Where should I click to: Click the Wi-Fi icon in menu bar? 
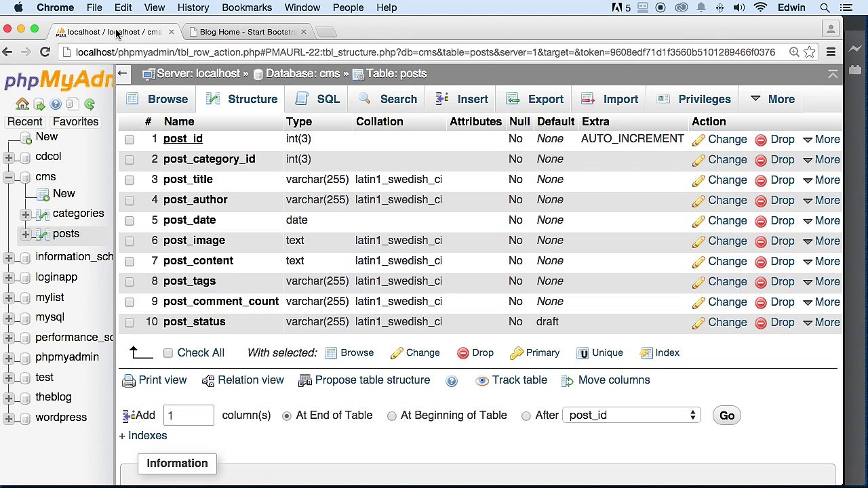coord(761,7)
